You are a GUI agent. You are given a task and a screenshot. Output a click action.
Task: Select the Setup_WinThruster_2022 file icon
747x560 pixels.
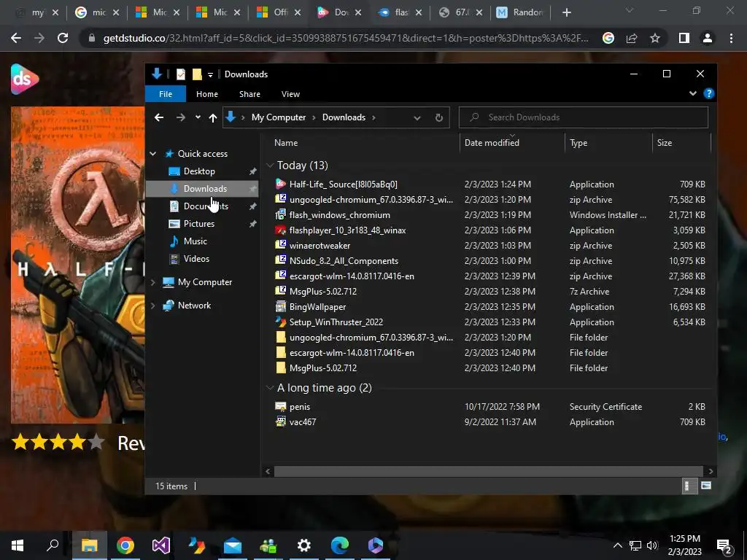pyautogui.click(x=281, y=322)
